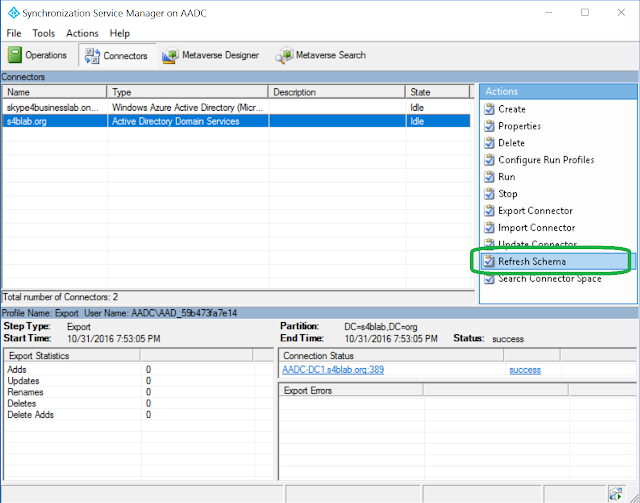Click the Windows Azure Active Directory type cell

click(188, 108)
